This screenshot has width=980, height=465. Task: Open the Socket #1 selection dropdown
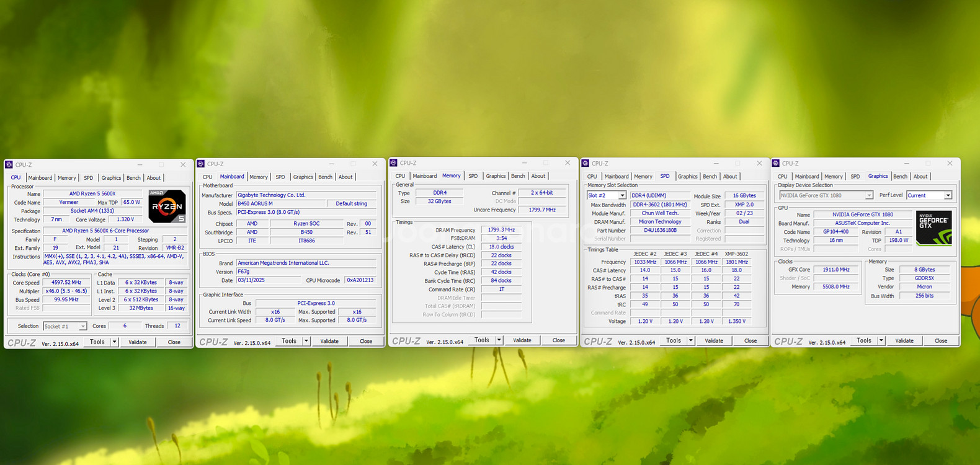82,326
